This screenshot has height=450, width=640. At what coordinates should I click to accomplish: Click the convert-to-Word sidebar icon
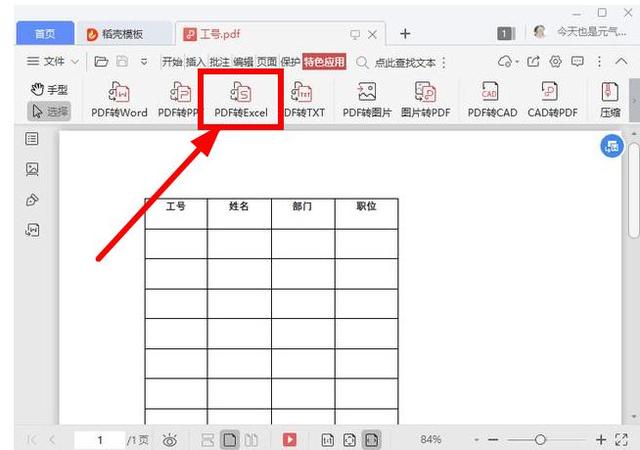32,230
